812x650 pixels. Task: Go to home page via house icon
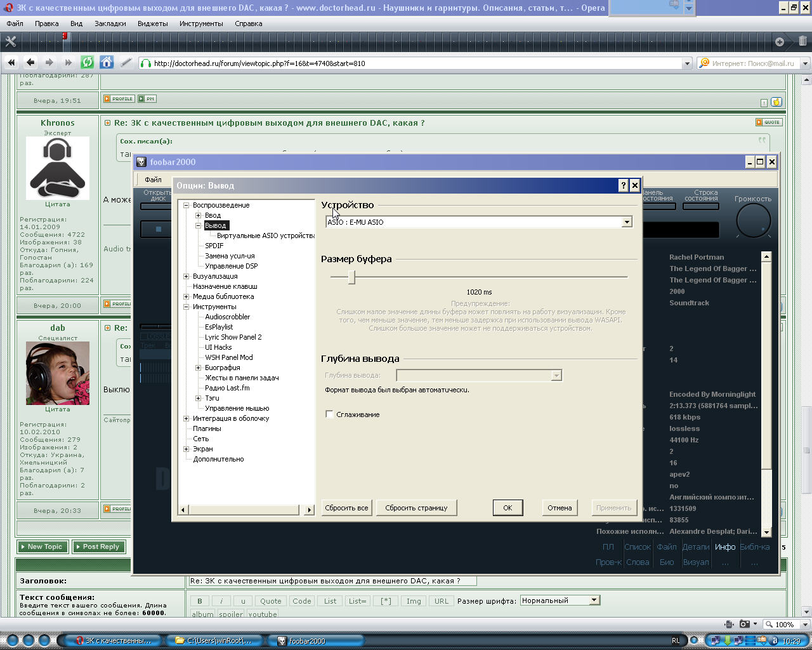(107, 62)
